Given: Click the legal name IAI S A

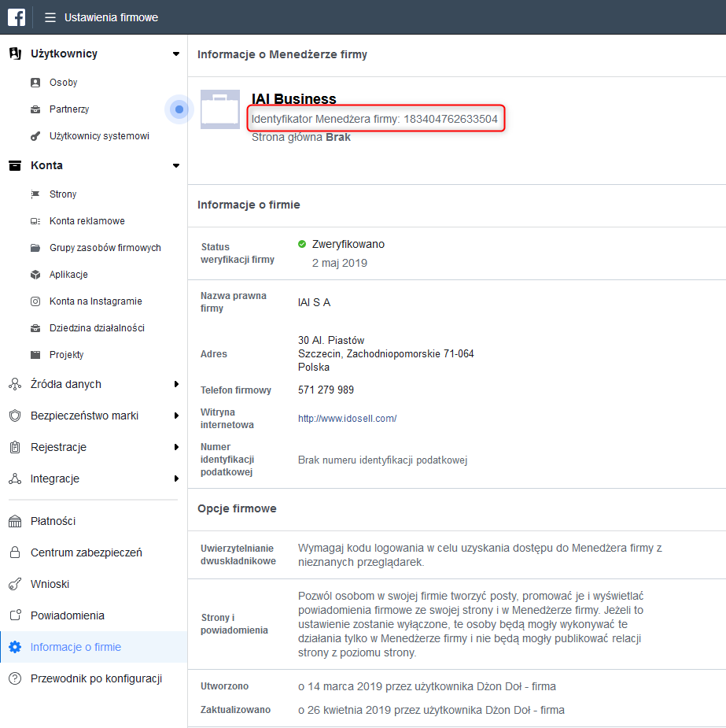Looking at the screenshot, I should 314,303.
